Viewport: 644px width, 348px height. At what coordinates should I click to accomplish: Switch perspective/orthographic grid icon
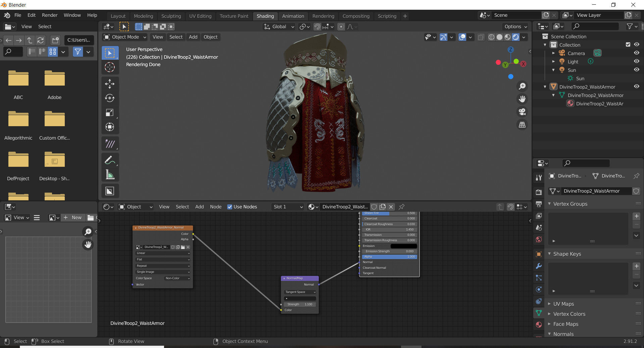click(x=522, y=125)
